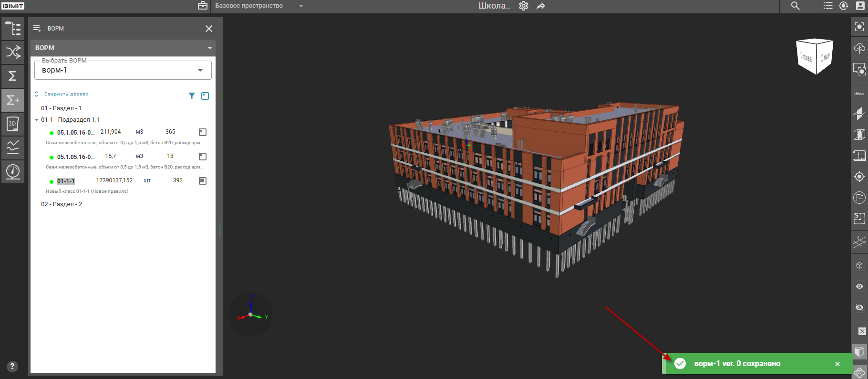This screenshot has width=868, height=379.
Task: Toggle the 3D cube view mode icon
Action: (x=859, y=352)
